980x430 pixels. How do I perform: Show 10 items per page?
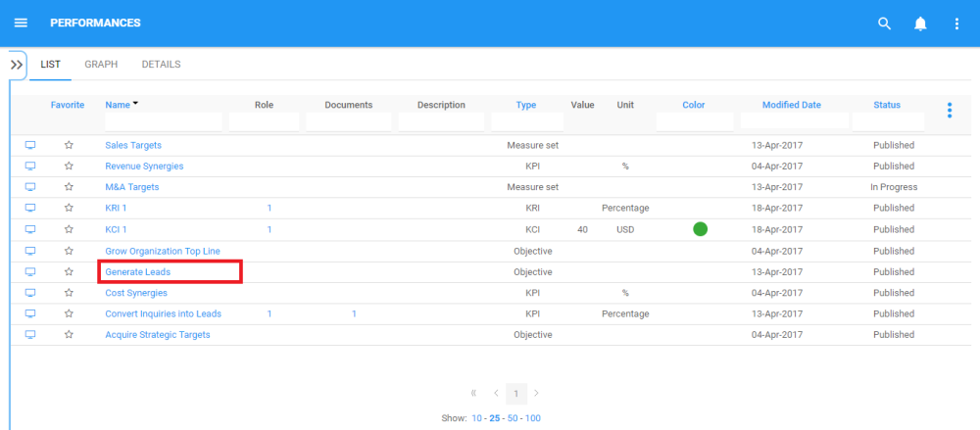click(477, 418)
